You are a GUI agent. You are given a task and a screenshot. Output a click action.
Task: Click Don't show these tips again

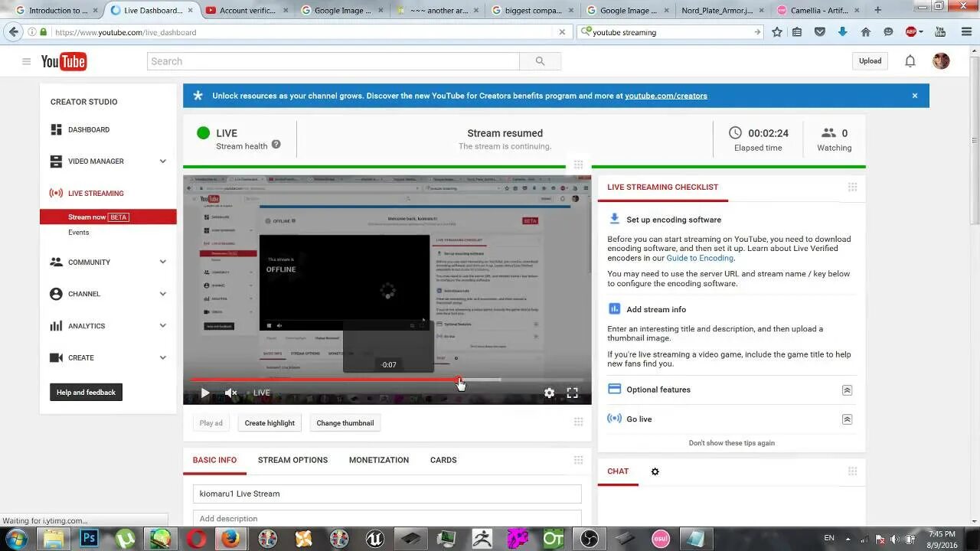tap(731, 443)
